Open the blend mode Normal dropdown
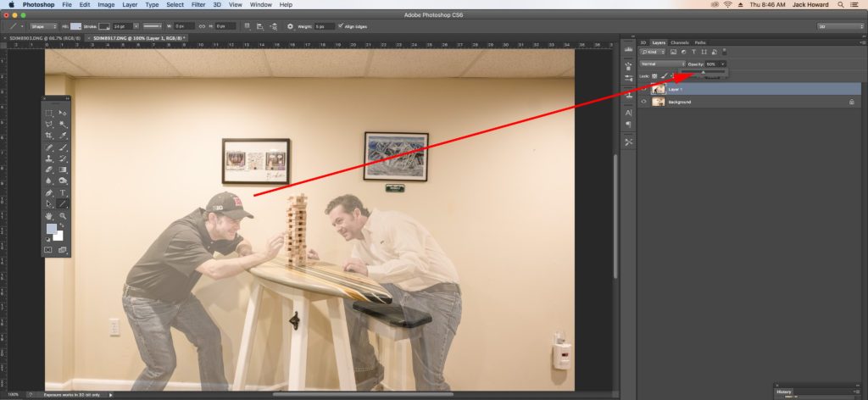The image size is (868, 400). (x=662, y=64)
